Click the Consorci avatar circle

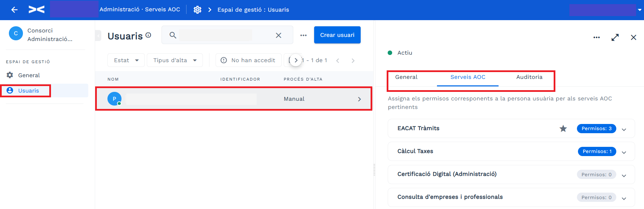click(x=16, y=33)
